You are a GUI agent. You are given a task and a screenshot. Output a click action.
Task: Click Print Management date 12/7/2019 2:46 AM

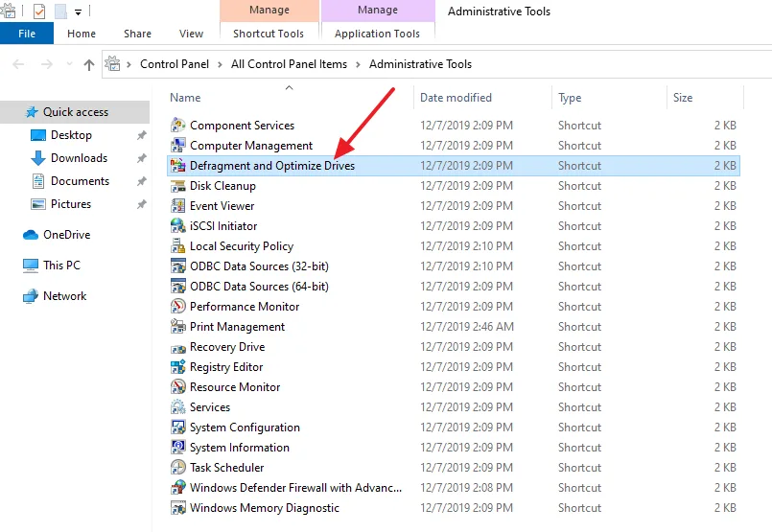click(x=467, y=327)
